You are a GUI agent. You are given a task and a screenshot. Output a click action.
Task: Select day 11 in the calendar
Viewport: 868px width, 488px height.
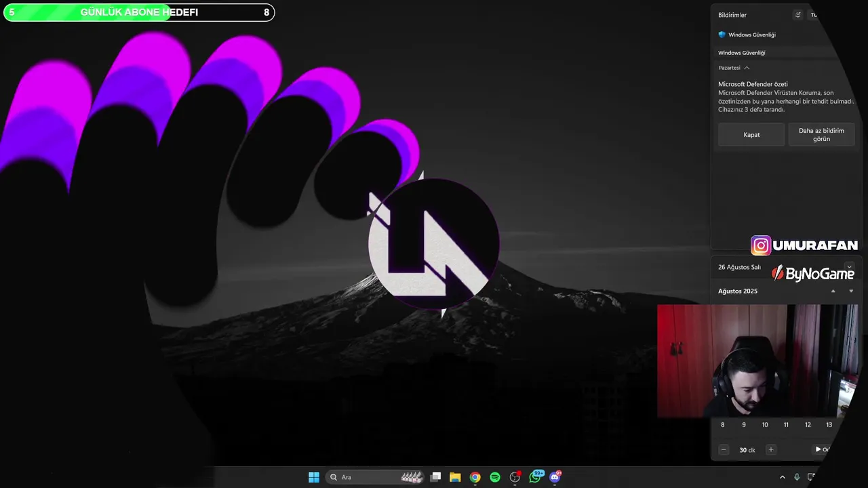786,425
